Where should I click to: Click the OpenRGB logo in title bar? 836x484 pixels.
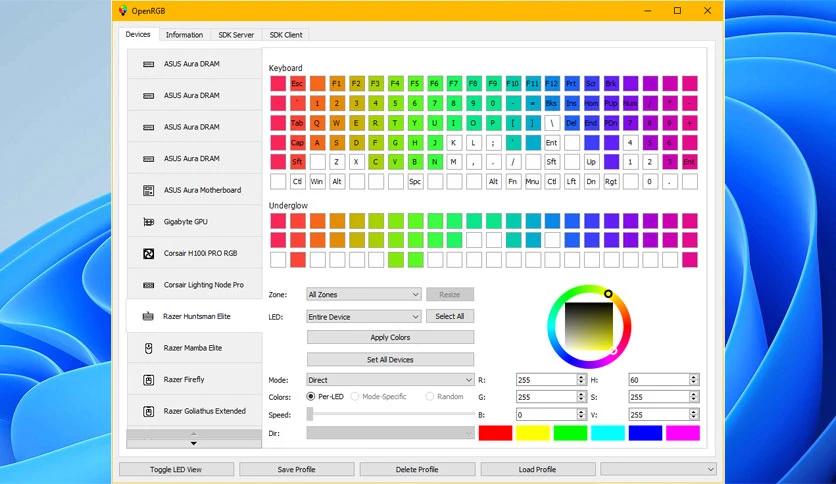[123, 11]
